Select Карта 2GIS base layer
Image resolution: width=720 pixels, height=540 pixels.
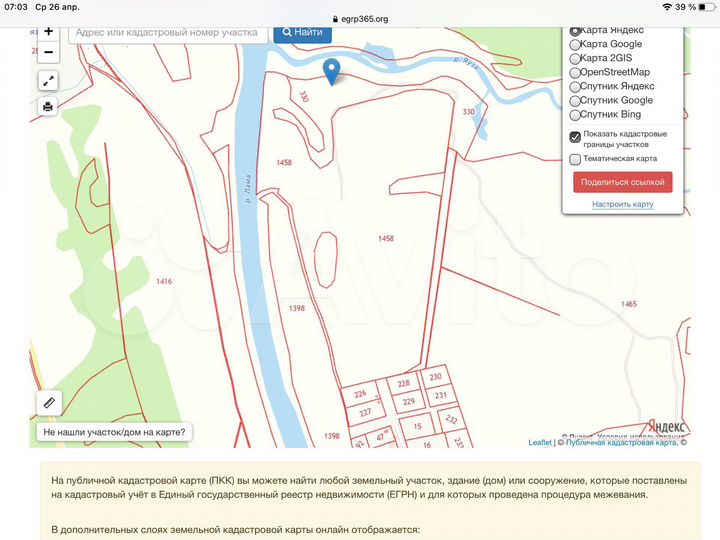click(575, 59)
